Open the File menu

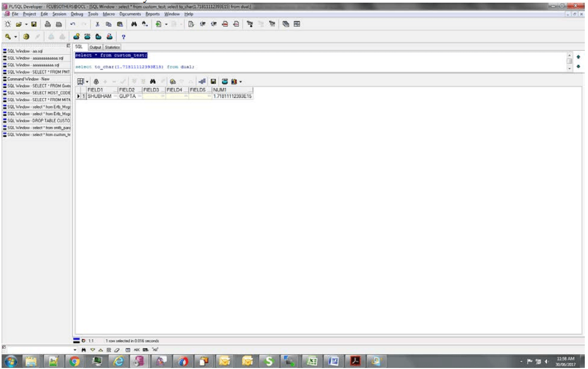15,14
